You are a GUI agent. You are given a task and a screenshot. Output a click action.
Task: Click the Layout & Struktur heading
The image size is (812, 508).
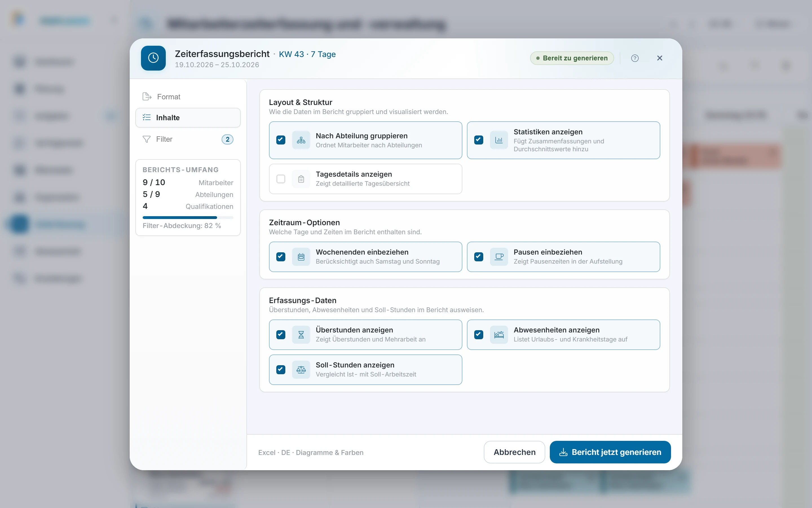[300, 102]
